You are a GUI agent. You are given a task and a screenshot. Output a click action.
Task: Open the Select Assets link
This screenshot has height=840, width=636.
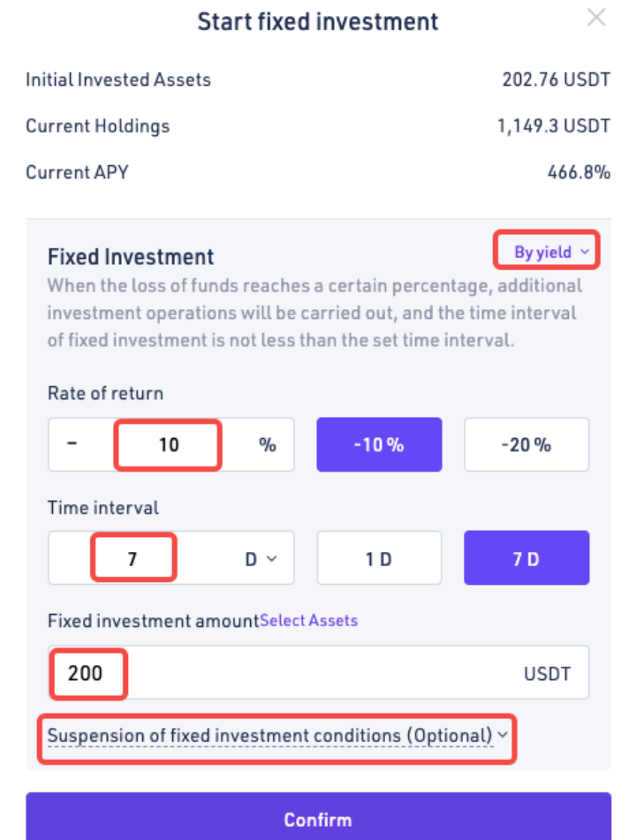click(308, 620)
